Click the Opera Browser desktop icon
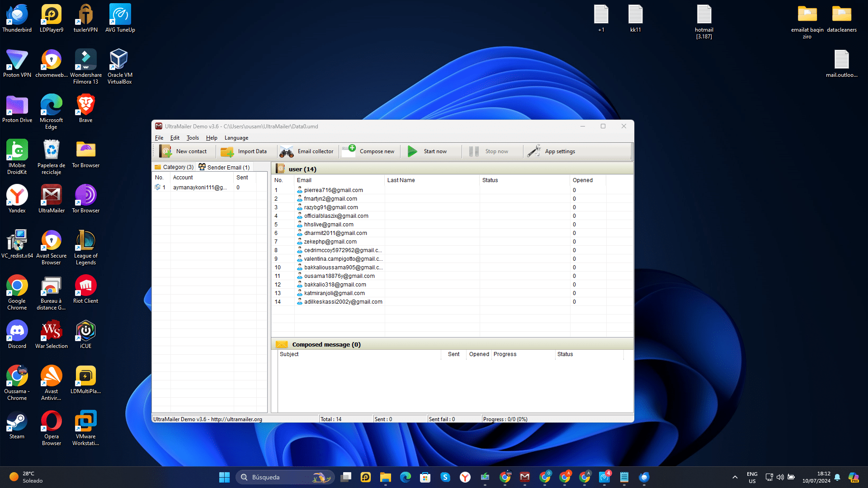Screen dimensions: 868x488 (x=52, y=428)
